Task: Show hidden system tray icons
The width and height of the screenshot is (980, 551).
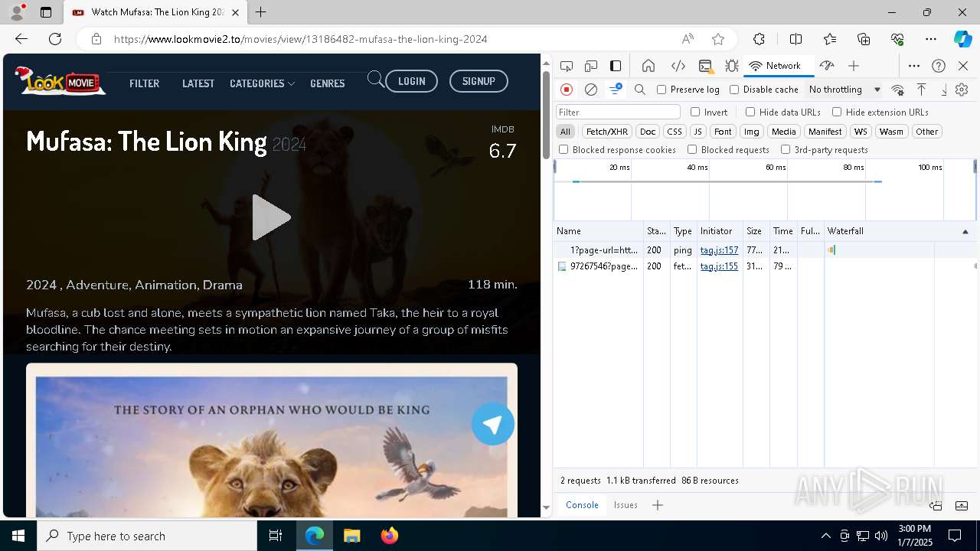Action: coord(825,536)
